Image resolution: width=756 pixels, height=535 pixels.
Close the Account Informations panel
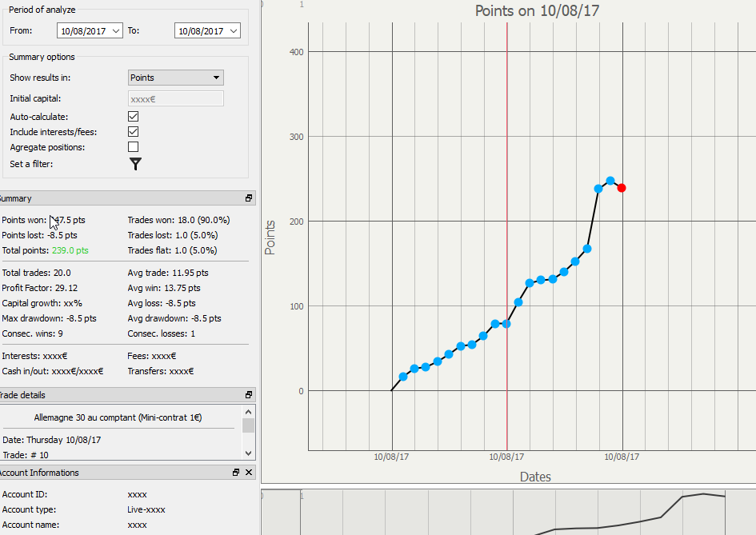coord(249,473)
